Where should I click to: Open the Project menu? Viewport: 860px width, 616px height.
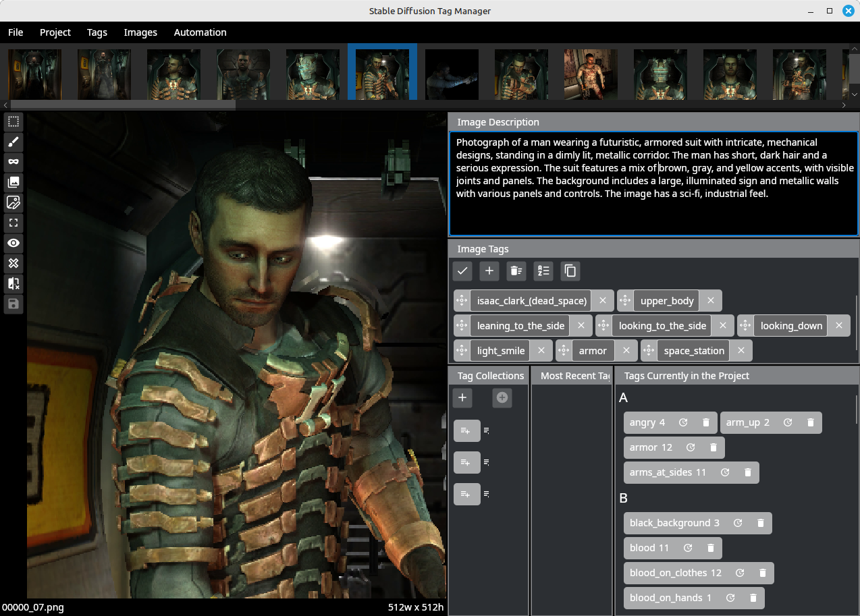[x=55, y=32]
